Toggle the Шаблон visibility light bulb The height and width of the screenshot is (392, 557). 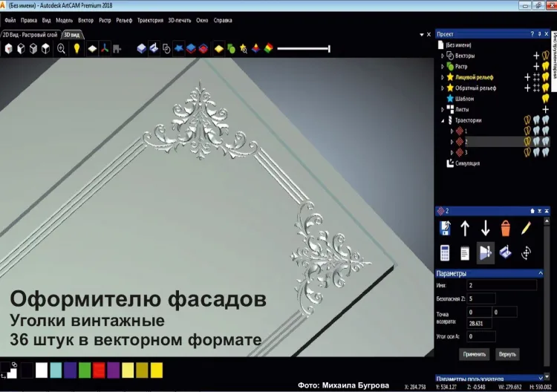pyautogui.click(x=545, y=99)
